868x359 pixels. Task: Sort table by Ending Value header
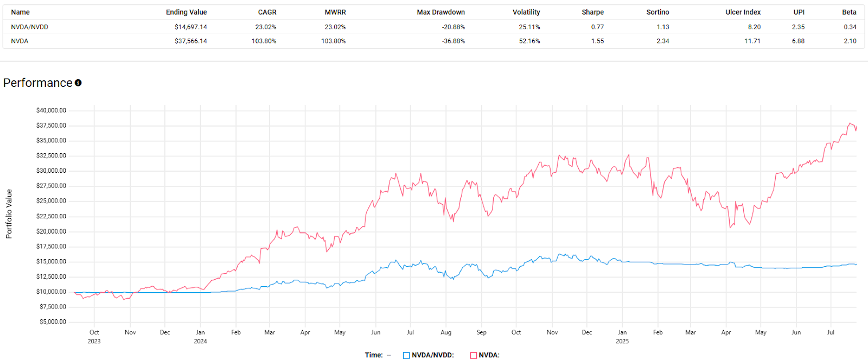186,12
